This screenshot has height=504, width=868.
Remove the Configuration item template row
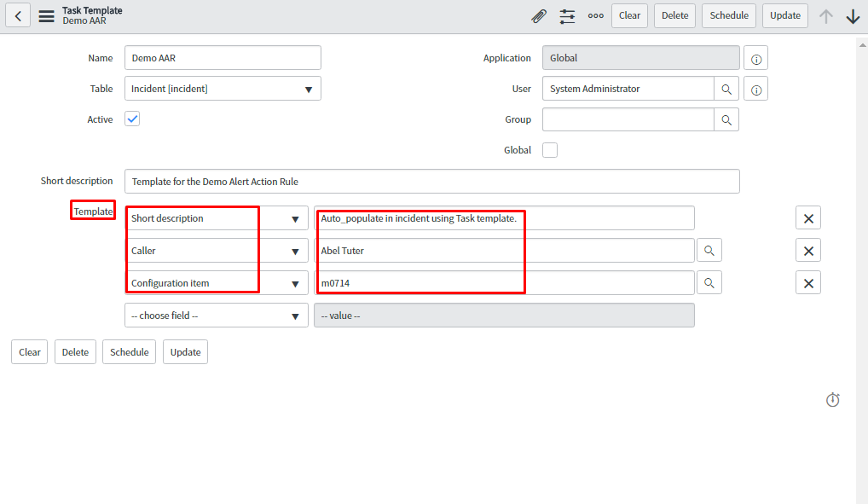[808, 283]
